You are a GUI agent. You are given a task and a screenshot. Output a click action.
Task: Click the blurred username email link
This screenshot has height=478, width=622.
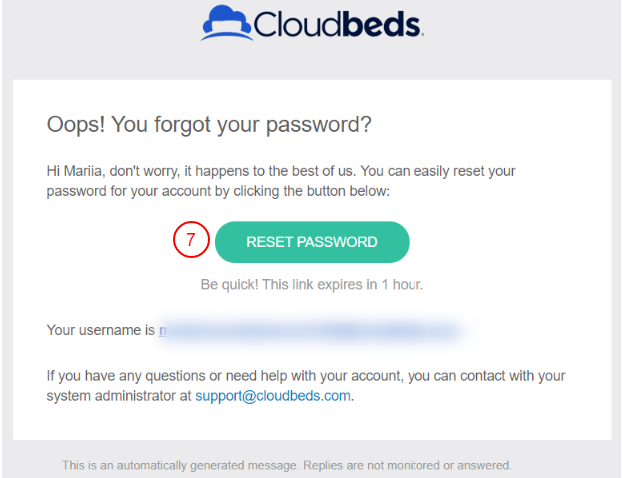tap(308, 329)
